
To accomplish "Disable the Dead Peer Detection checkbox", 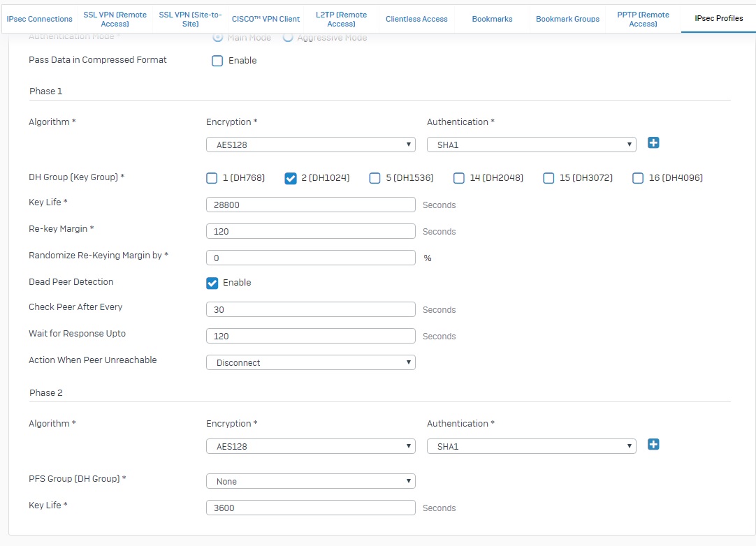I will 212,283.
